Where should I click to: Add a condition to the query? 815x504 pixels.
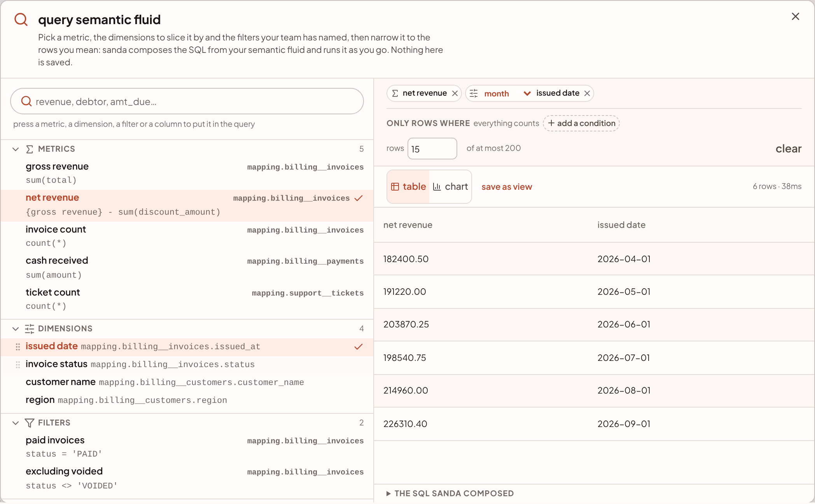[581, 123]
